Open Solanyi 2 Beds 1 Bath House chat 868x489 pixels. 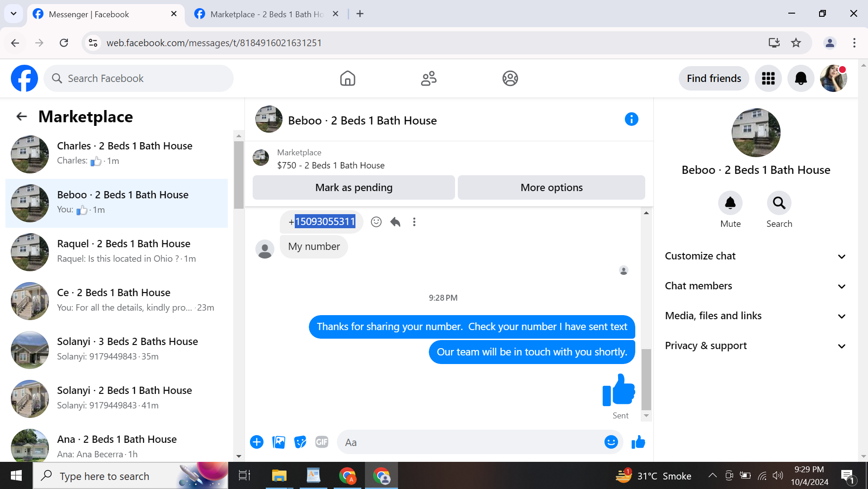tap(117, 398)
